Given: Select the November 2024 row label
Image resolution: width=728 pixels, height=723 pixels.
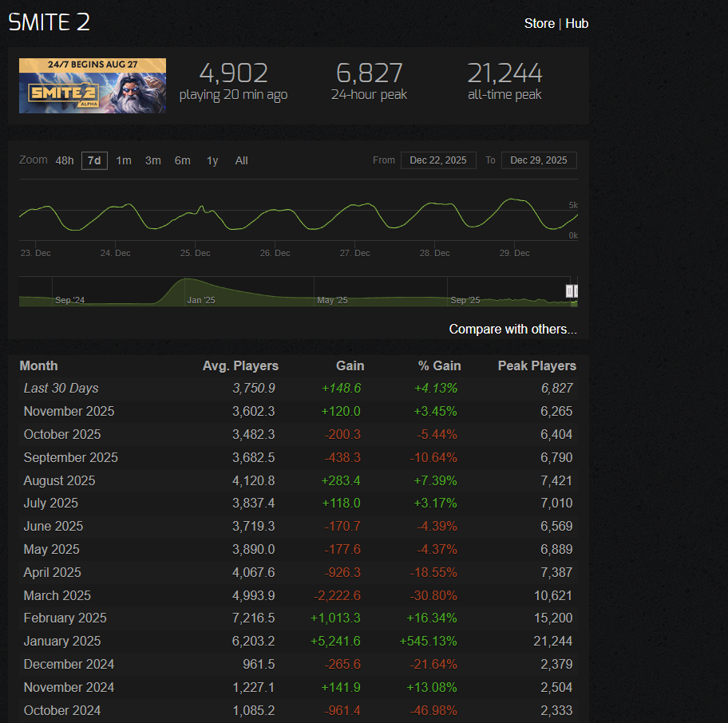Looking at the screenshot, I should [x=69, y=687].
